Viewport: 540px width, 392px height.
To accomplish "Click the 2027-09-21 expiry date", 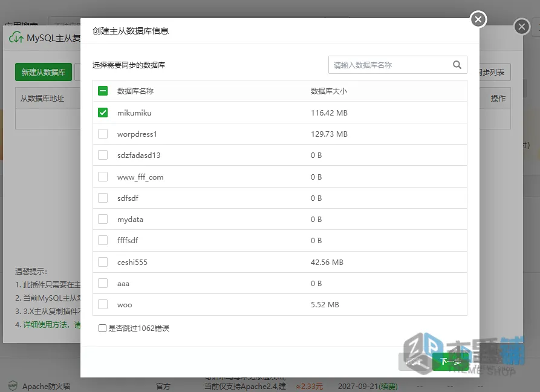I will (358, 387).
